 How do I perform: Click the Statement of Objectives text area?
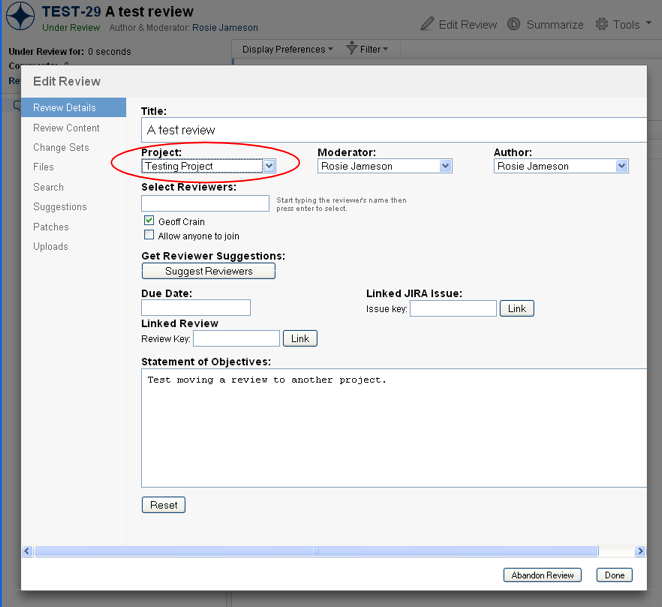tap(394, 428)
